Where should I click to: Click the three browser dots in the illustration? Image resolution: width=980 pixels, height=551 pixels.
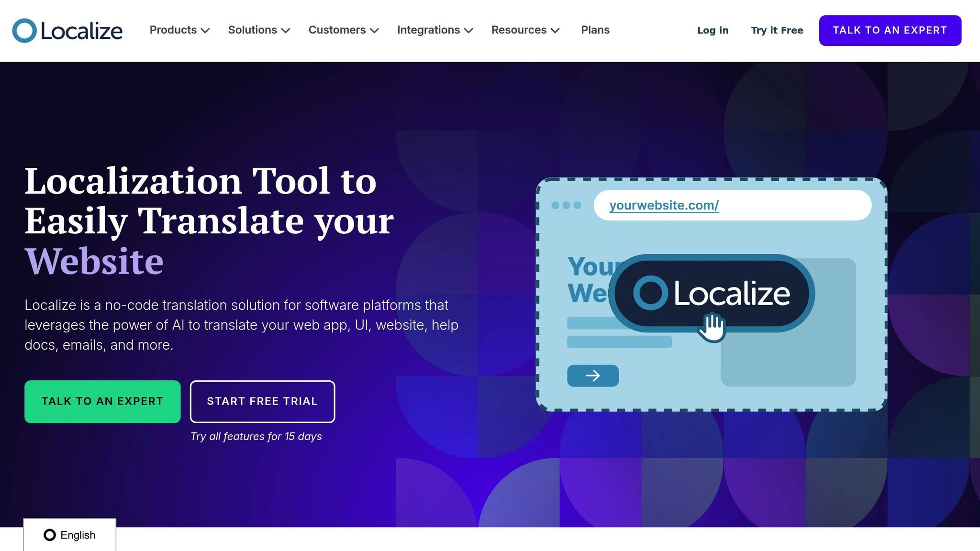pyautogui.click(x=567, y=205)
